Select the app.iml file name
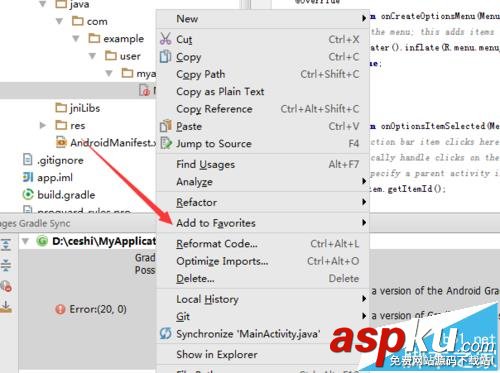Image resolution: width=500 pixels, height=373 pixels. [x=55, y=177]
